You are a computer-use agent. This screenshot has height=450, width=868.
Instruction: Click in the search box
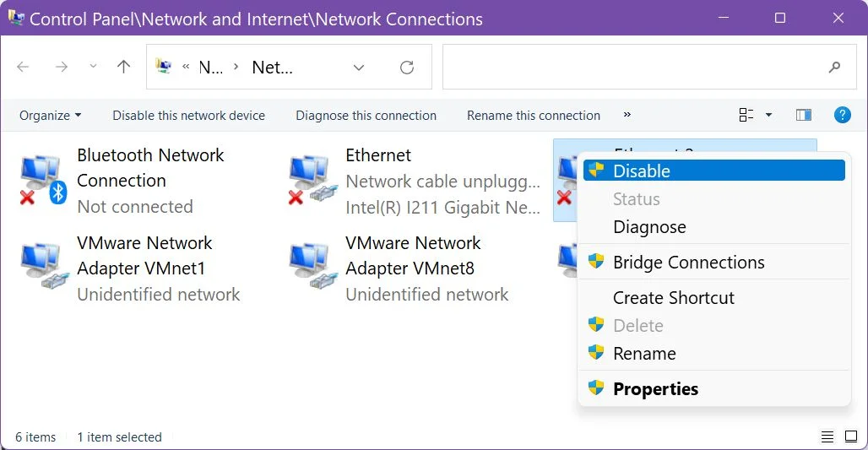pyautogui.click(x=649, y=67)
